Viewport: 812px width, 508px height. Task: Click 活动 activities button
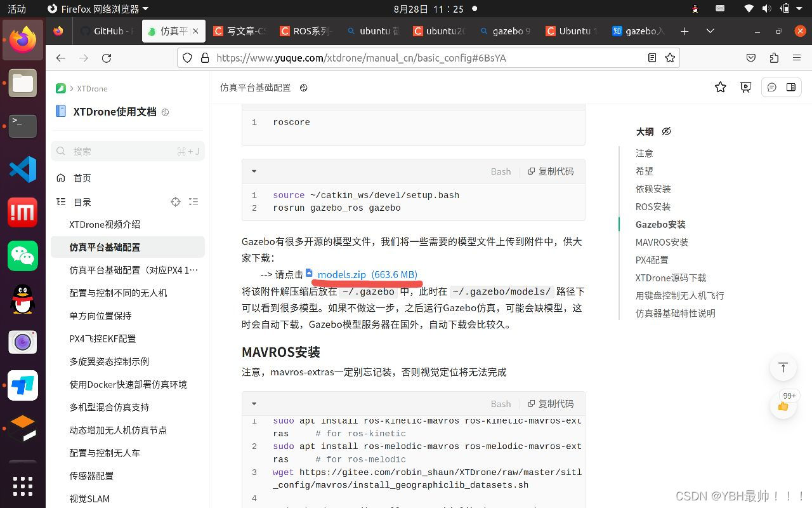16,9
